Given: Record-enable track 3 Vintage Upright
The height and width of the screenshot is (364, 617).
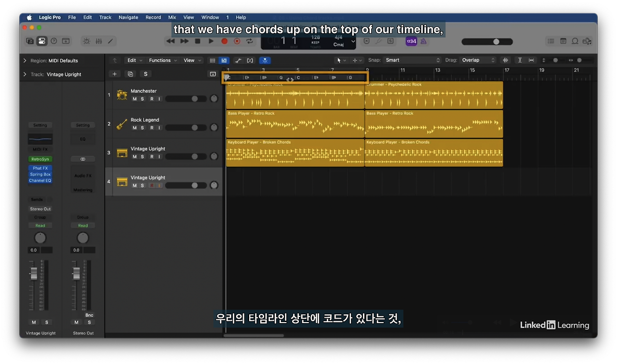Looking at the screenshot, I should [x=151, y=156].
